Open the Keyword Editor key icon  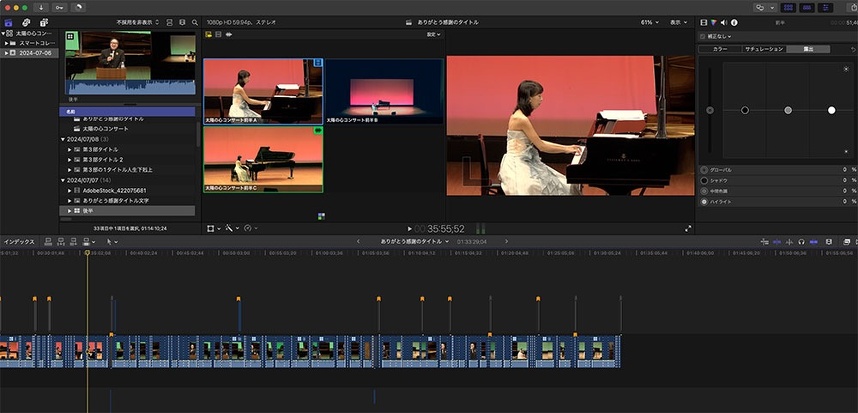pyautogui.click(x=60, y=7)
